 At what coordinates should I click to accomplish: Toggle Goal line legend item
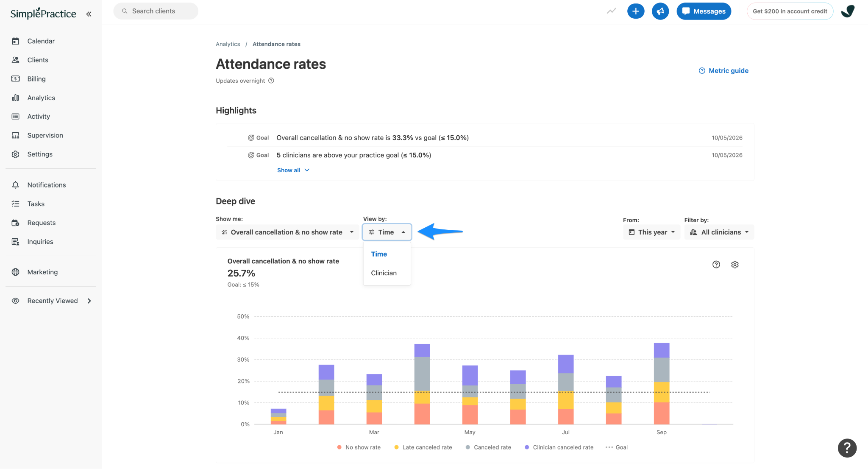point(617,447)
